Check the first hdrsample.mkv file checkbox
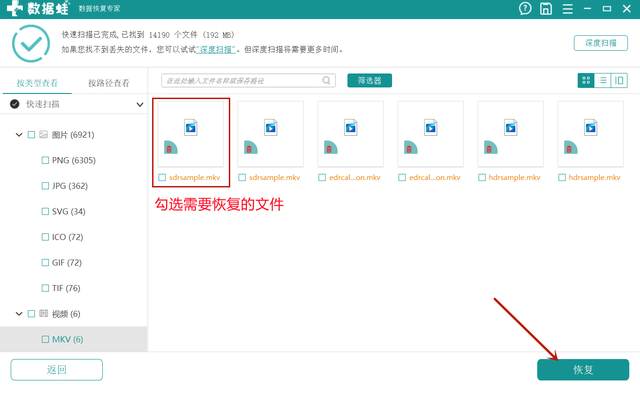Screen dimensions: 640x393 tap(482, 178)
